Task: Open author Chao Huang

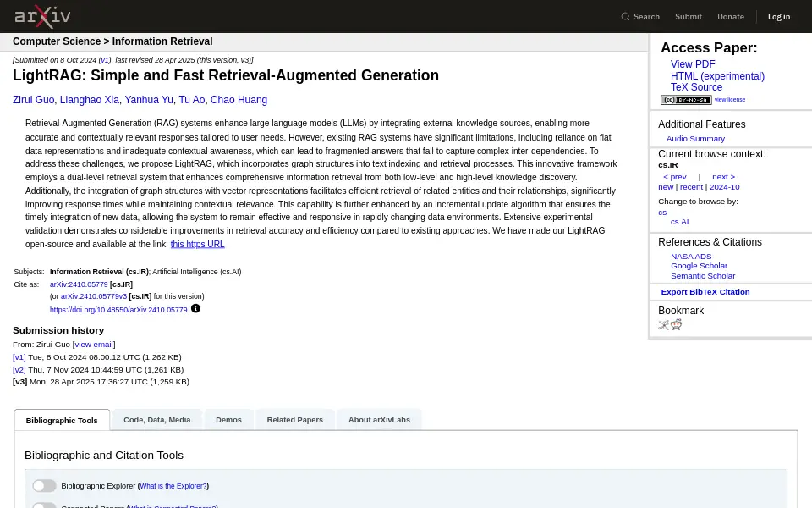Action: [x=239, y=100]
